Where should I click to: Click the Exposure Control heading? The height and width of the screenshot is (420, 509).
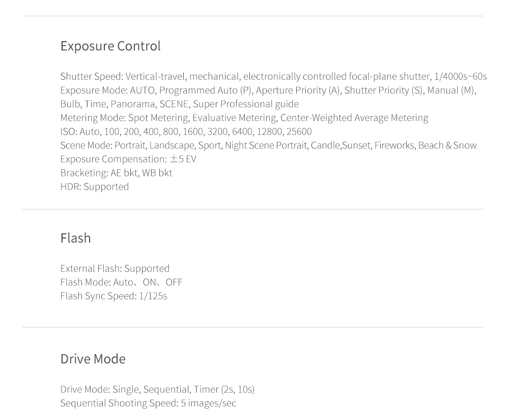point(110,46)
